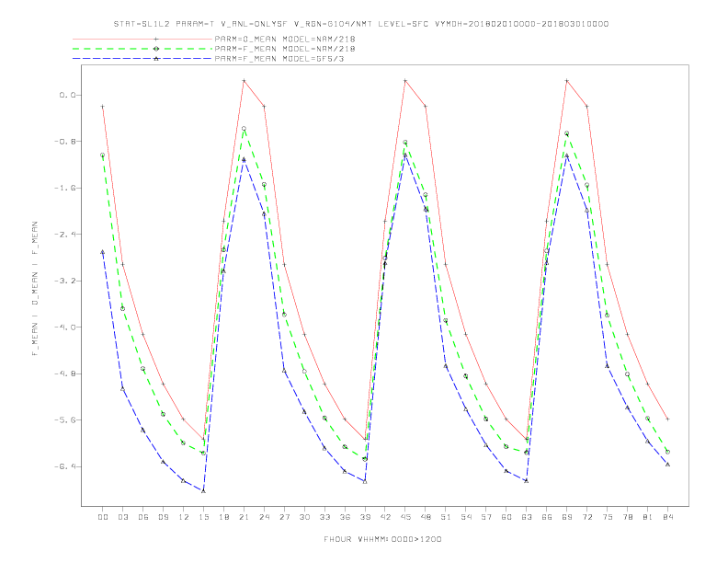Click x-axis tick label 06
The width and height of the screenshot is (728, 563).
point(143,517)
